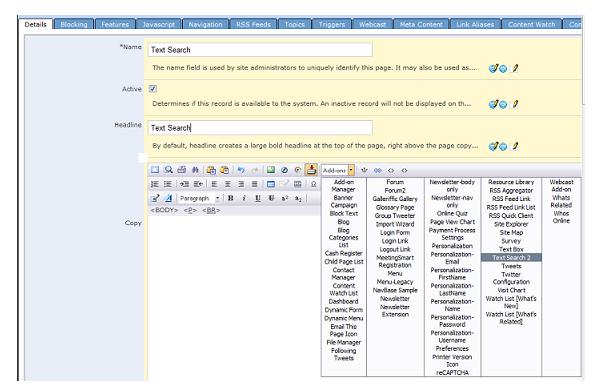Go to the Meta Content tab
This screenshot has height=392, width=607.
[421, 24]
